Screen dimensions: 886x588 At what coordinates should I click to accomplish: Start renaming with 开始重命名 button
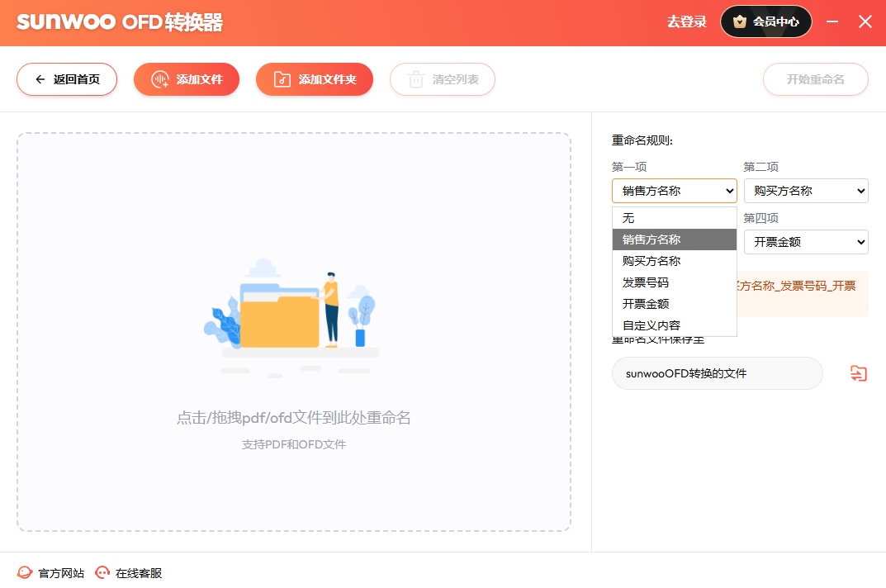coord(815,79)
